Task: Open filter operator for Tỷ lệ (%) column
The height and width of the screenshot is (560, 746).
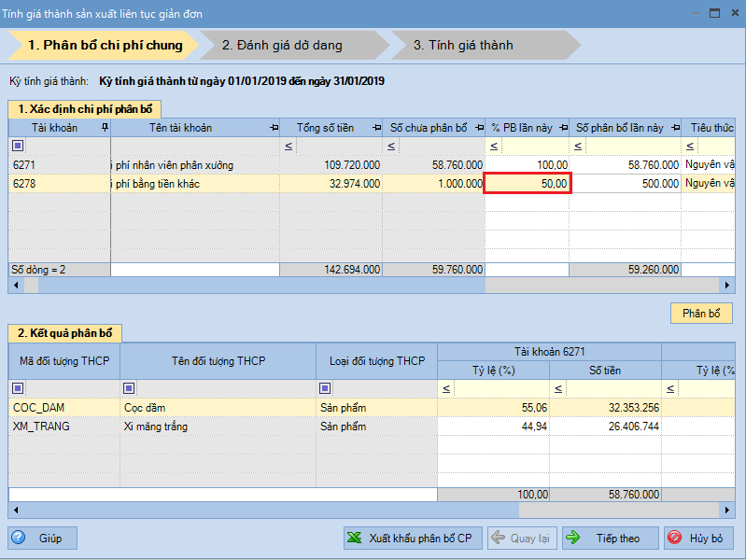Action: [446, 388]
